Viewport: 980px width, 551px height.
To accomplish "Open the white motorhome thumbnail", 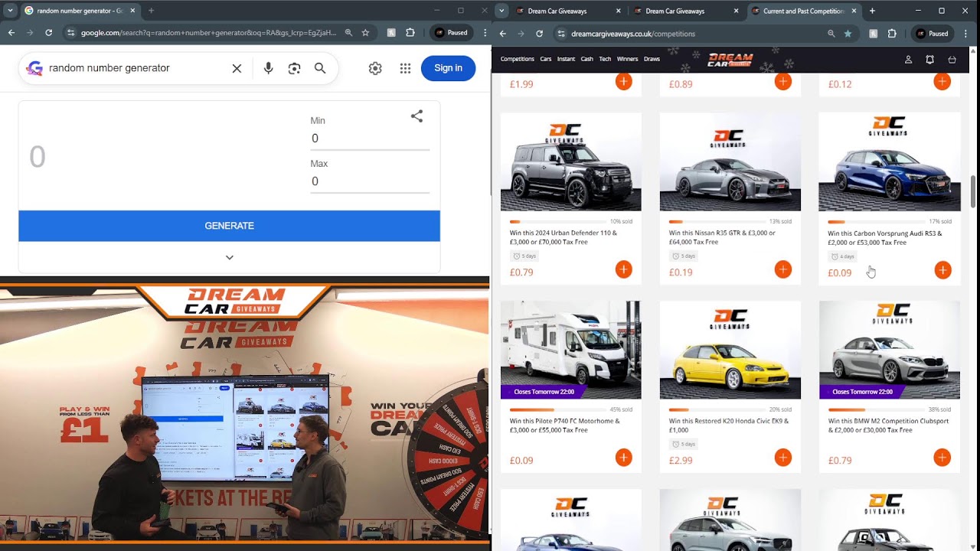I will [571, 350].
